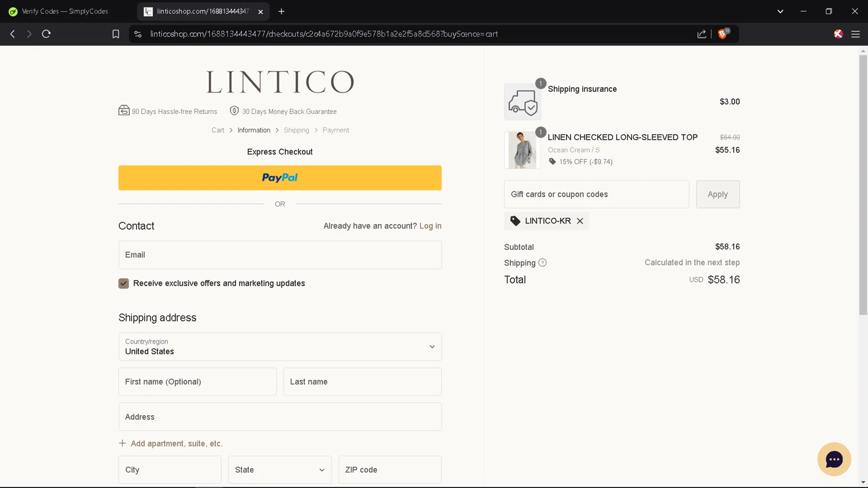Click the LINTICO-KR coupon tag icon
Screen dimensions: 868x488
point(515,221)
